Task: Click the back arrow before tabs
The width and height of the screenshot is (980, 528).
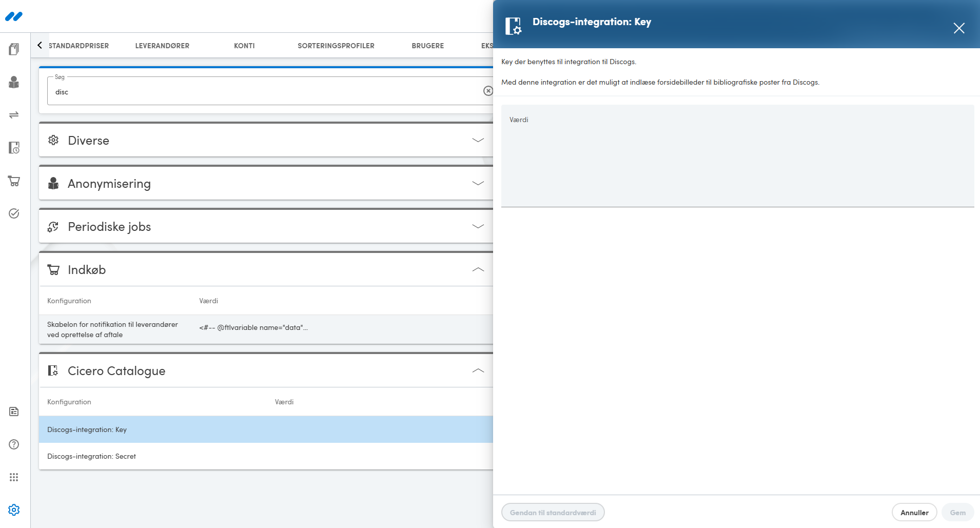Action: [40, 45]
